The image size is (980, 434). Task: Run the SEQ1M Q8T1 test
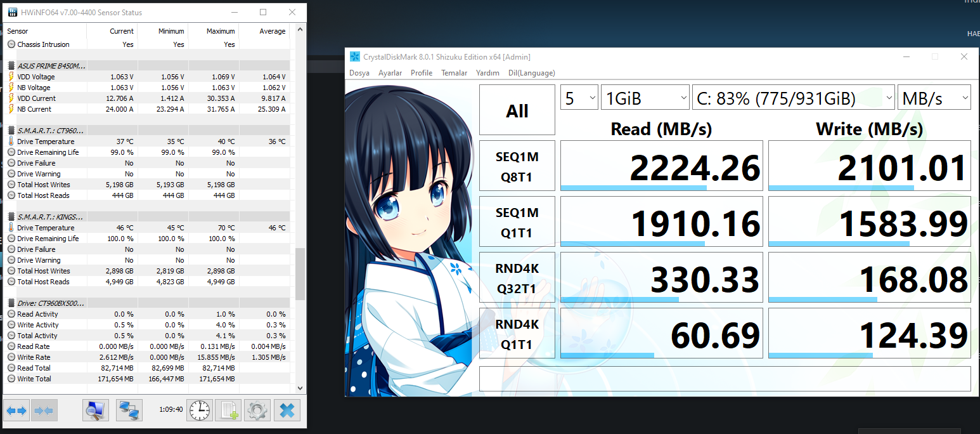point(517,166)
